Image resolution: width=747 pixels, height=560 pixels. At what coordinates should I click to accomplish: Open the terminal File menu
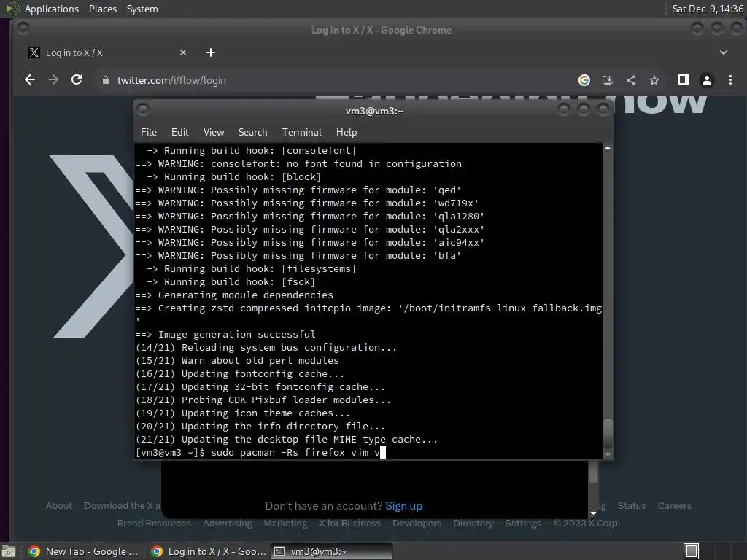pyautogui.click(x=149, y=132)
